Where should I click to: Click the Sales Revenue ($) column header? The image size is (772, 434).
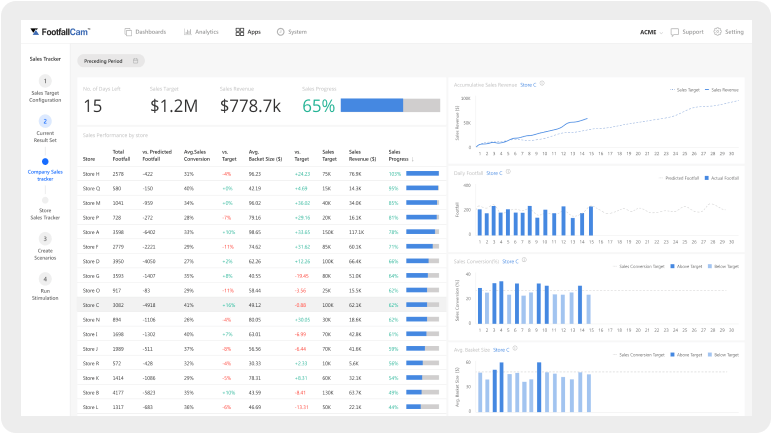coord(362,156)
